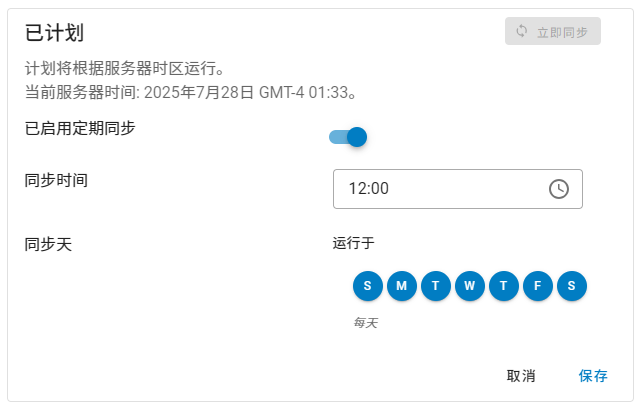Deselect the Thursday (second T) day circle
Image resolution: width=641 pixels, height=406 pixels.
coord(504,286)
